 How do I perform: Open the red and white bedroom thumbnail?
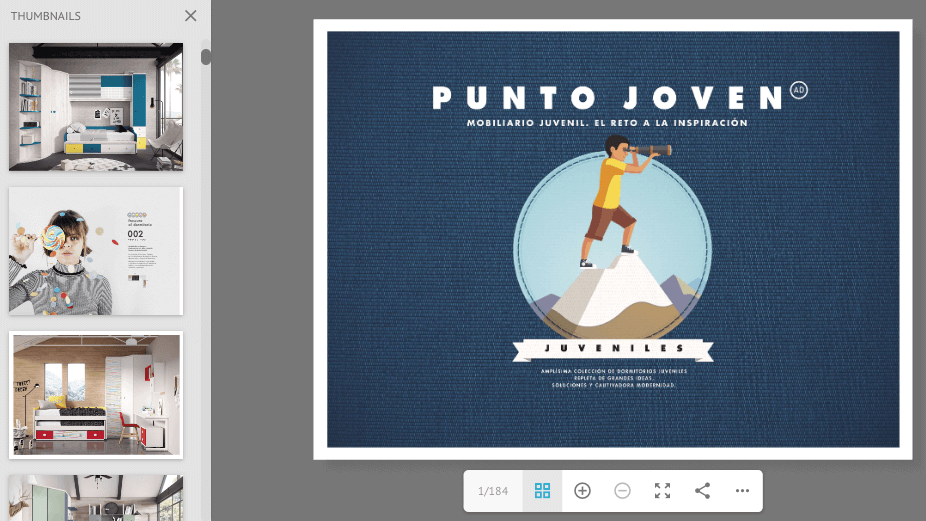pos(96,395)
